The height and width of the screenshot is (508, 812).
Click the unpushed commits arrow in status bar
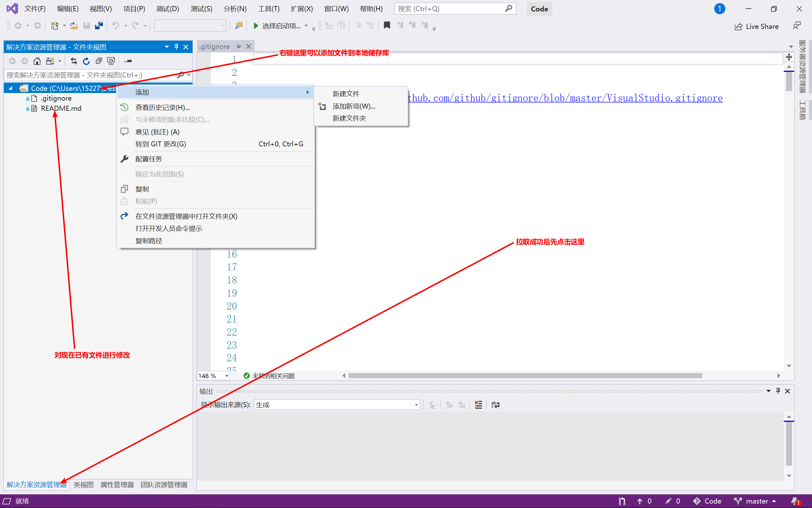(x=640, y=501)
